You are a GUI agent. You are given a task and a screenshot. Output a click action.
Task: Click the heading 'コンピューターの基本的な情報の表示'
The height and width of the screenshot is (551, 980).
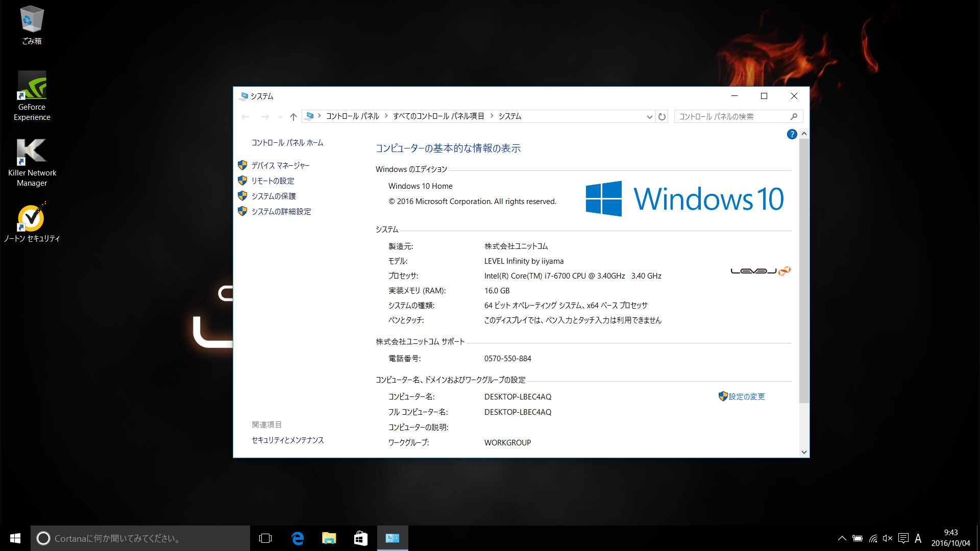(x=448, y=148)
